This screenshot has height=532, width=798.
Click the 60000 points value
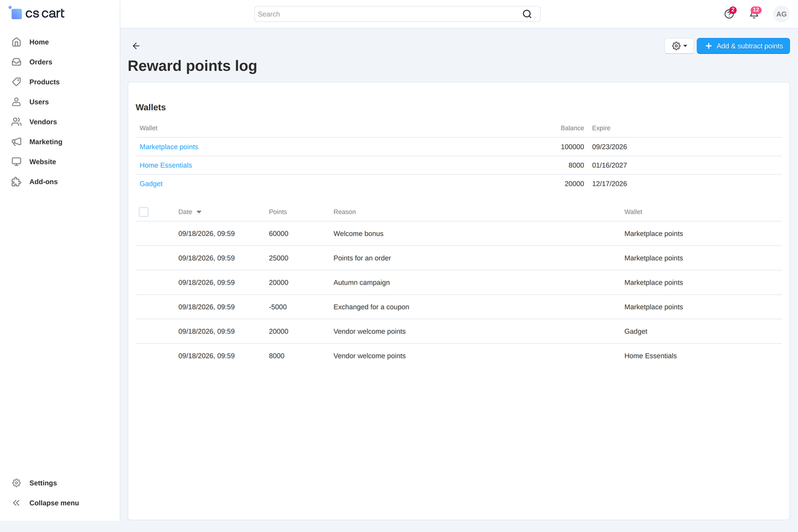coord(279,234)
